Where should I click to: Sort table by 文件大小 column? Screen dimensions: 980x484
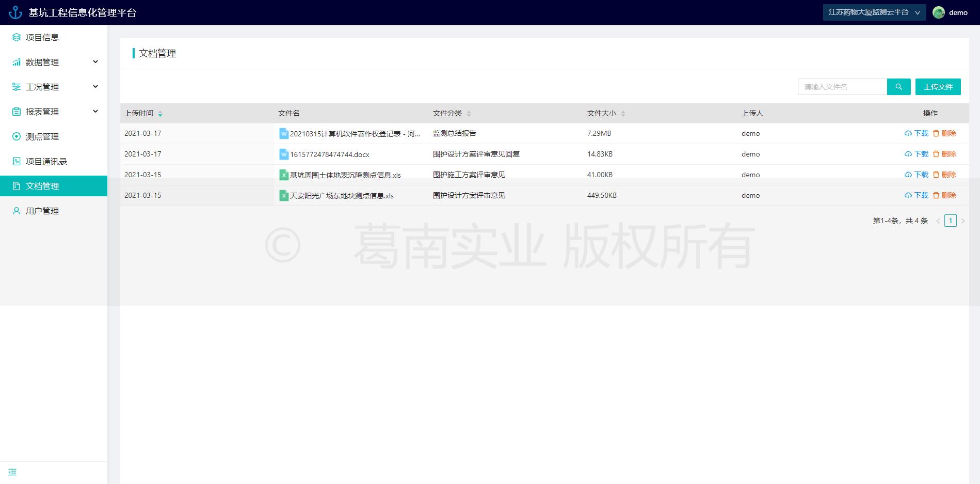[x=623, y=114]
